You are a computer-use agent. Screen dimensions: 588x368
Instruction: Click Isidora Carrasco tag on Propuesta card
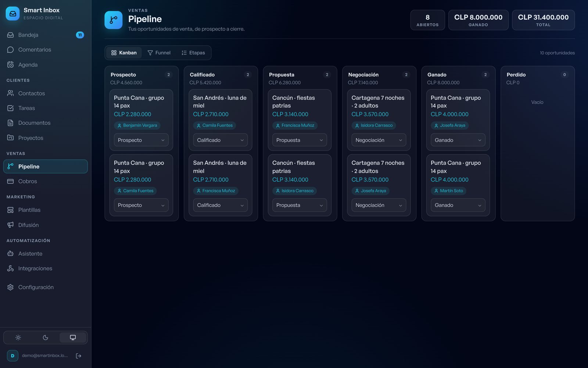tap(294, 191)
